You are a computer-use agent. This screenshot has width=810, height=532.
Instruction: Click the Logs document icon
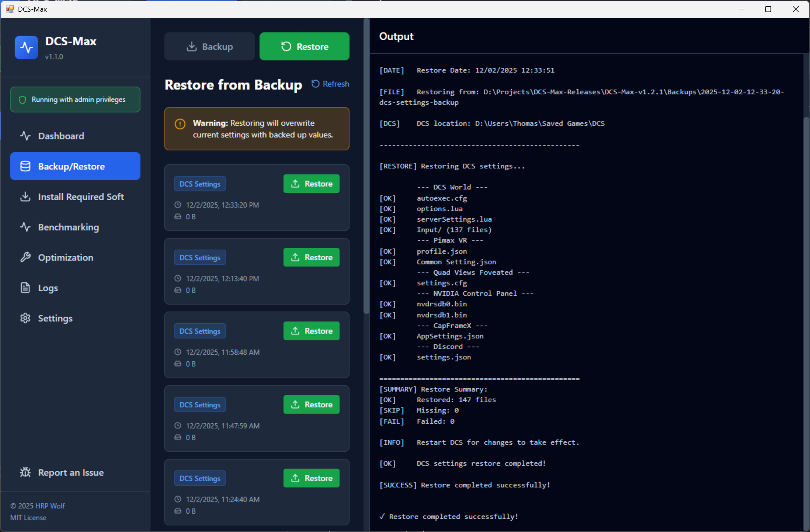[25, 288]
